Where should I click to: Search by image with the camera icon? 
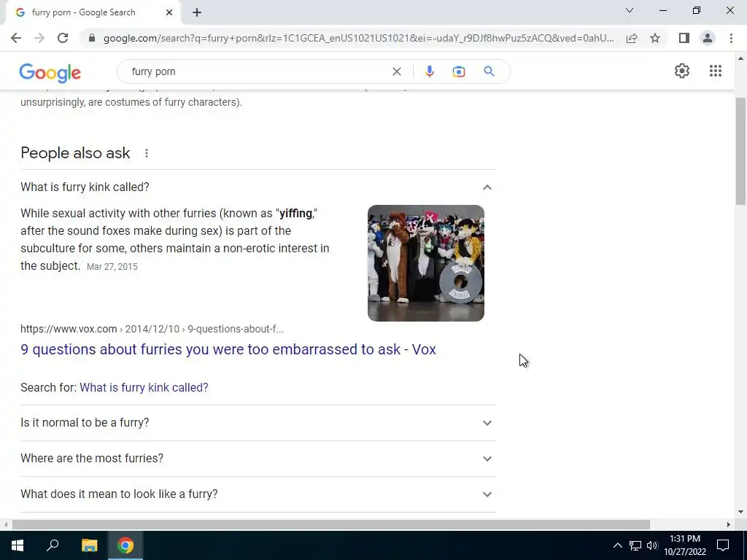click(x=458, y=71)
